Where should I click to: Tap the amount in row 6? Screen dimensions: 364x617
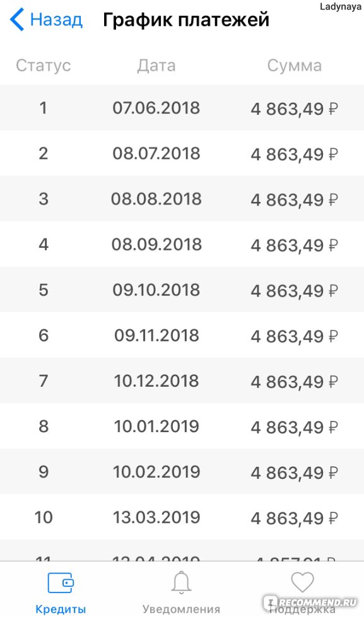tap(295, 336)
